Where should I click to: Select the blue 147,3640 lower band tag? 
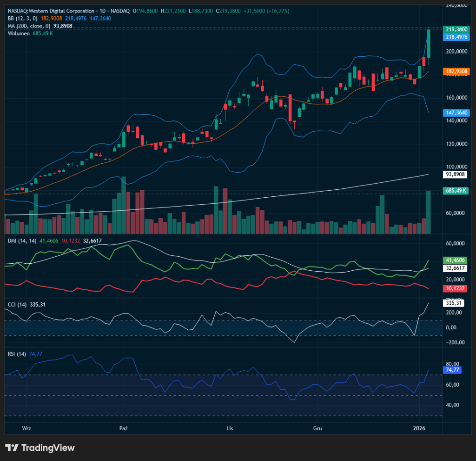(x=456, y=113)
